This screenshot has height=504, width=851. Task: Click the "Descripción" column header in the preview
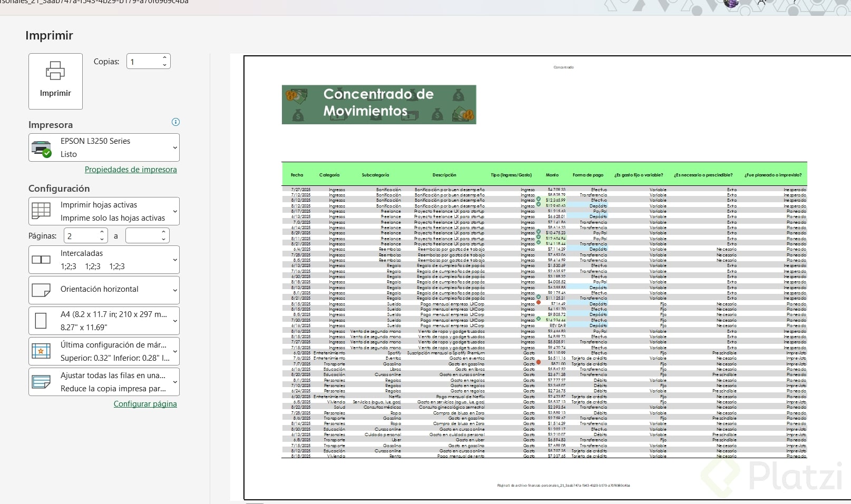tap(444, 175)
